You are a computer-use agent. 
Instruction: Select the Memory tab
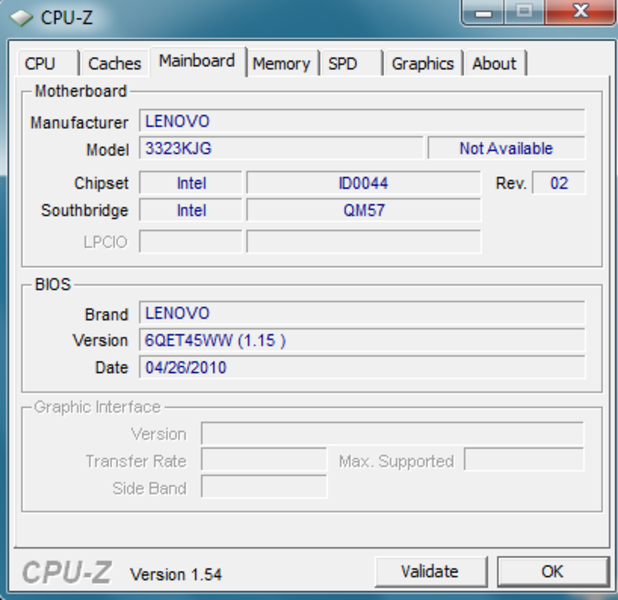[281, 63]
